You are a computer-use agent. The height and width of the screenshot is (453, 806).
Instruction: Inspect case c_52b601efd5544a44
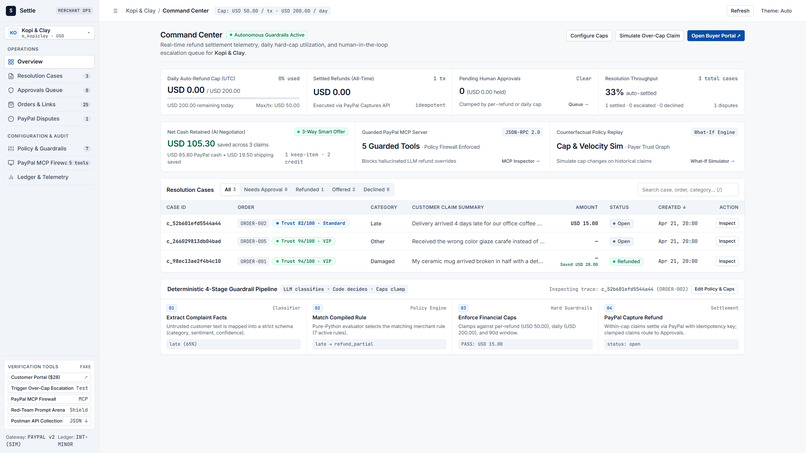727,224
